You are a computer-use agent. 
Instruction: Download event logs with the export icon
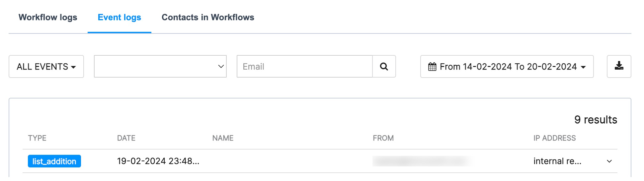(x=619, y=67)
